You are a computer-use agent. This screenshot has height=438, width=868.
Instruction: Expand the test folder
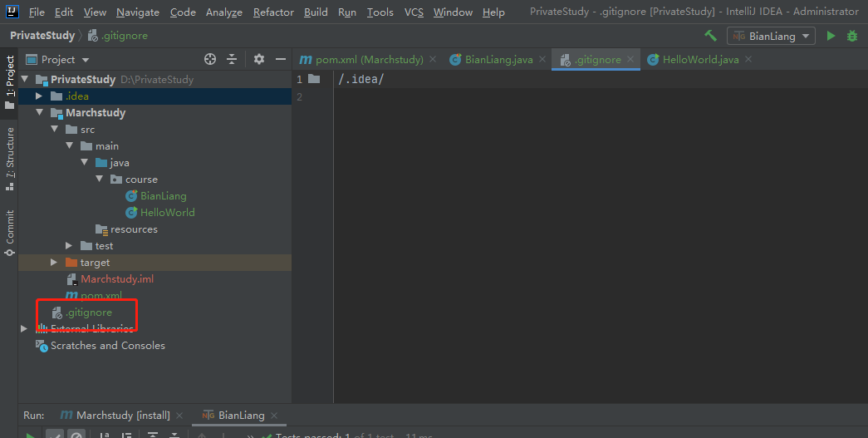point(69,245)
